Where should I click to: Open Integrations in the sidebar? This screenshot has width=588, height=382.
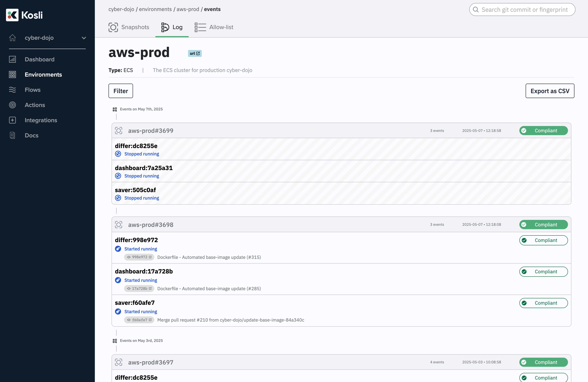(x=41, y=120)
